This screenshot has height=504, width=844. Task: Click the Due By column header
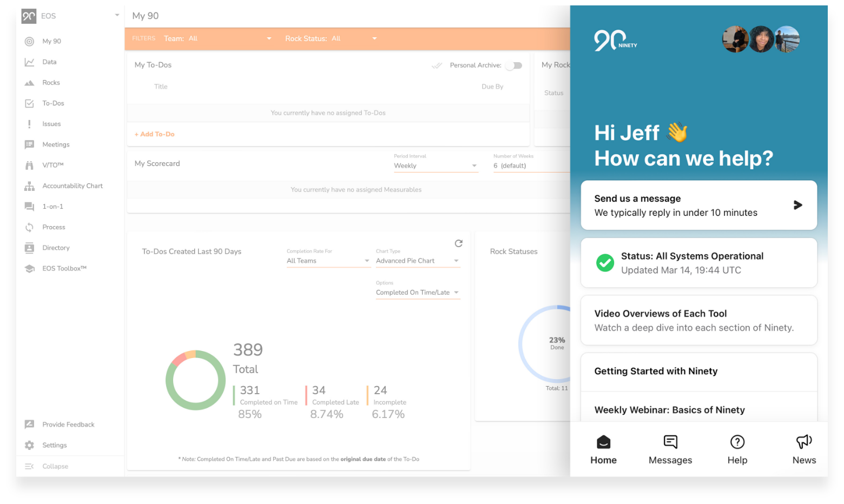point(492,87)
